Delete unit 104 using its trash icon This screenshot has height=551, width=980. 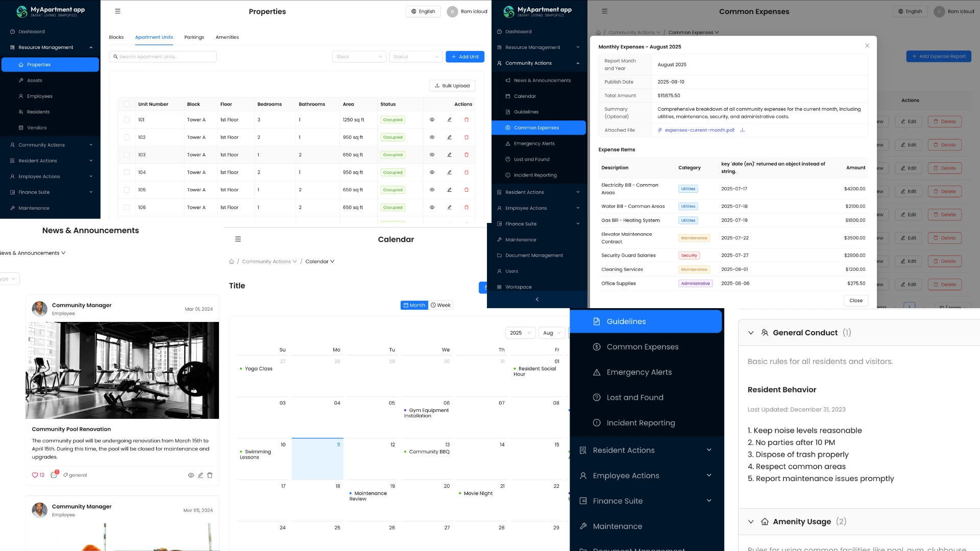467,172
